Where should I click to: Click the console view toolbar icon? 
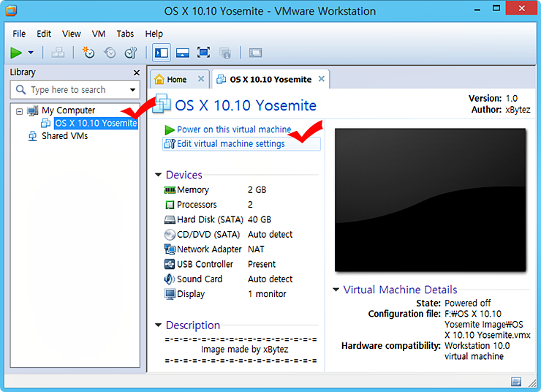pyautogui.click(x=256, y=53)
